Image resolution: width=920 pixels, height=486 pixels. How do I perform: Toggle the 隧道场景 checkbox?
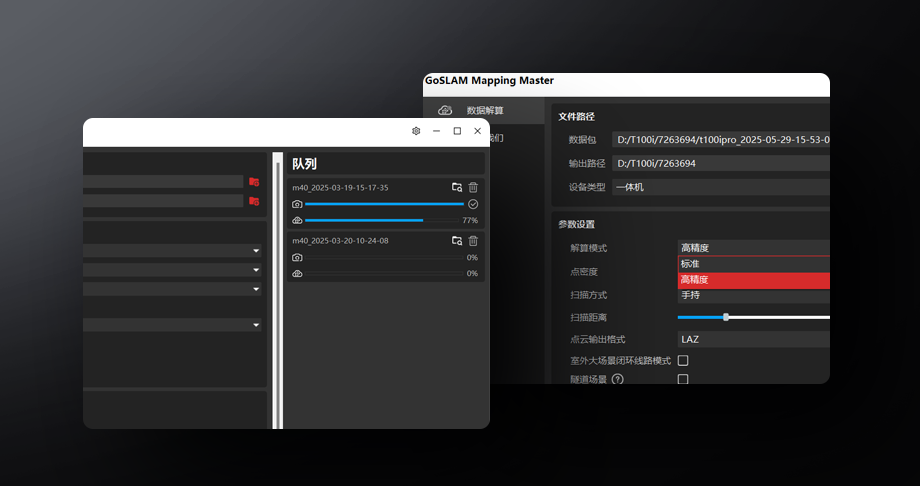tap(683, 379)
